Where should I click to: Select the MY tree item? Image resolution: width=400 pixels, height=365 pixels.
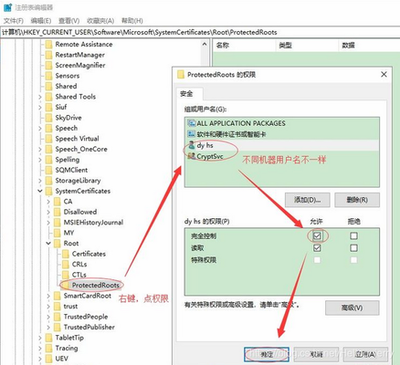[x=69, y=233]
